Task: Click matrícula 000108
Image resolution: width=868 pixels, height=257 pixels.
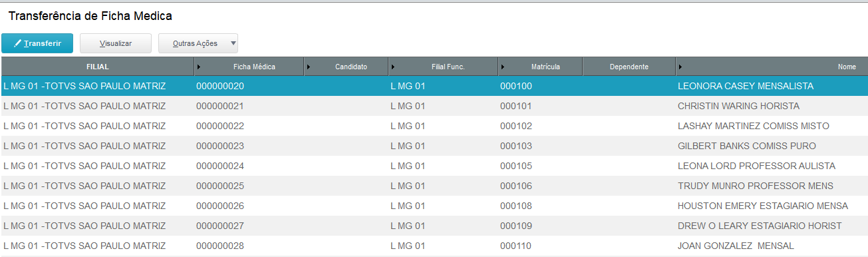Action: 515,206
